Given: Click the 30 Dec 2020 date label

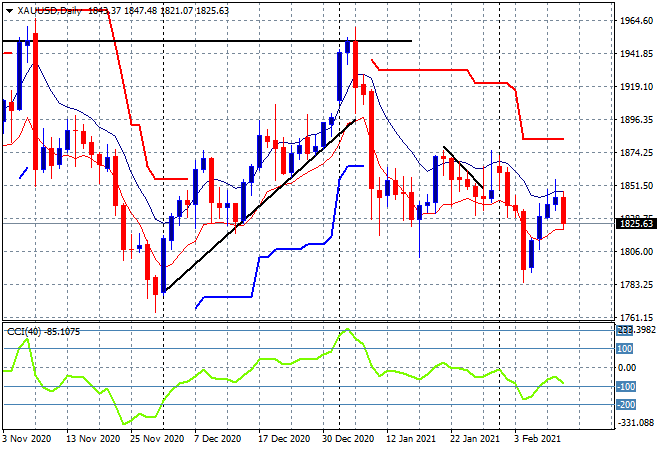Looking at the screenshot, I should tap(348, 439).
